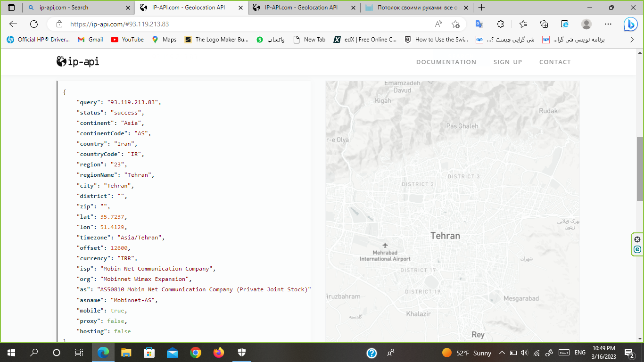Close the ip-api.com - Search tab
The width and height of the screenshot is (644, 362).
click(x=128, y=8)
